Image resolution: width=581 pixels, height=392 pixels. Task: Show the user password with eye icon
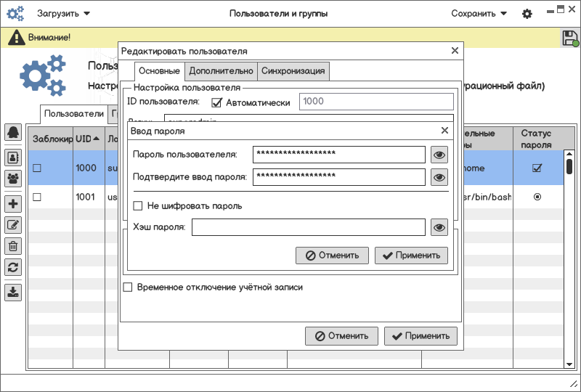[x=439, y=155]
